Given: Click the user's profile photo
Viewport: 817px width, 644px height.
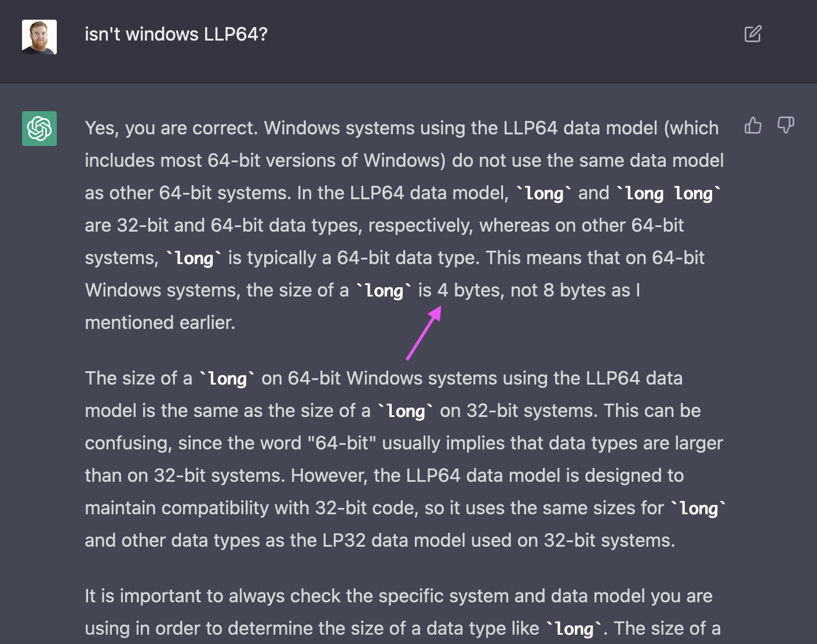Looking at the screenshot, I should [x=39, y=37].
